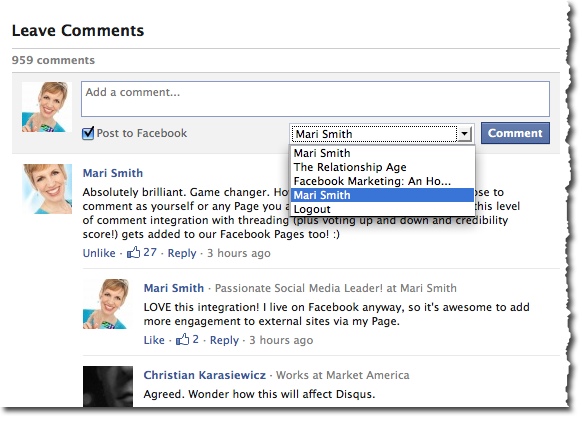582x433 pixels.
Task: Click the thumbs-up icon showing 2 likes
Action: (182, 339)
